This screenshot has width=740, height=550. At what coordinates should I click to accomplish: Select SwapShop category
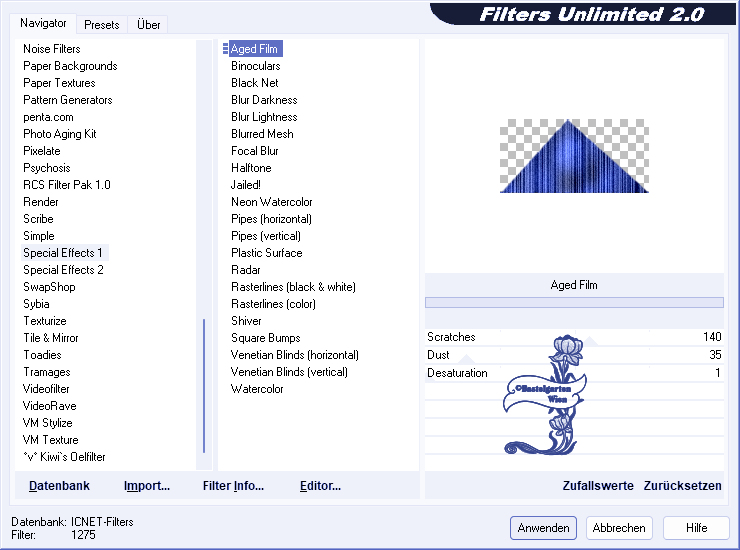pyautogui.click(x=49, y=287)
